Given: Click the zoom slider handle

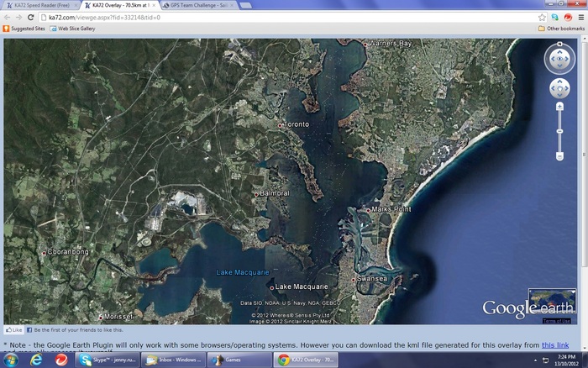Looking at the screenshot, I should pyautogui.click(x=559, y=131).
